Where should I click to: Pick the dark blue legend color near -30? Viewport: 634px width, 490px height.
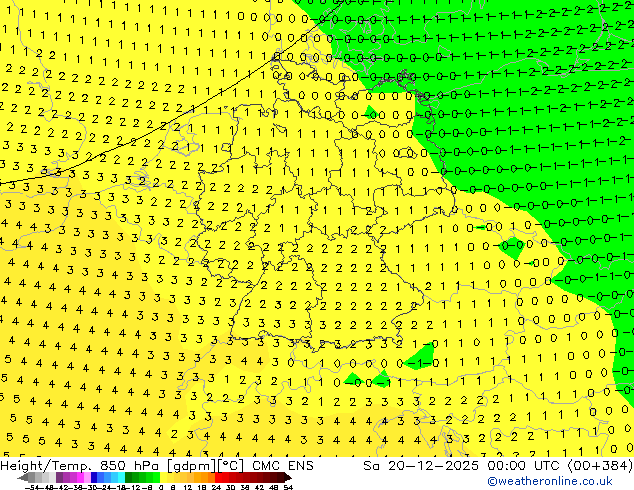coord(94,477)
